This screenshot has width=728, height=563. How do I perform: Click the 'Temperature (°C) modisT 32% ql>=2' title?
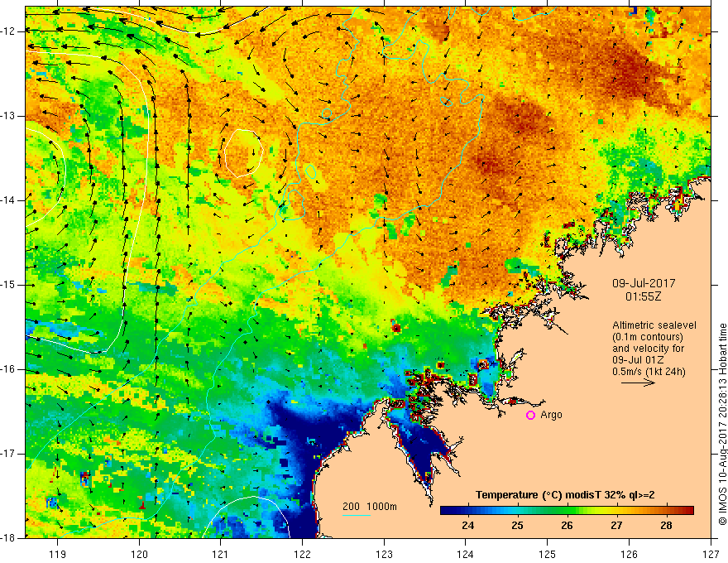point(565,495)
